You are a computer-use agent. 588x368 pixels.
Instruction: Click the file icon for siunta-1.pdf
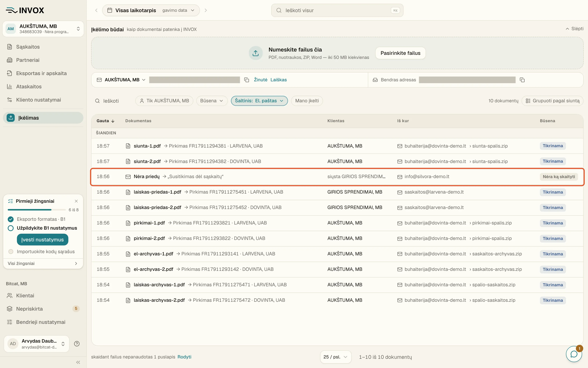(128, 146)
